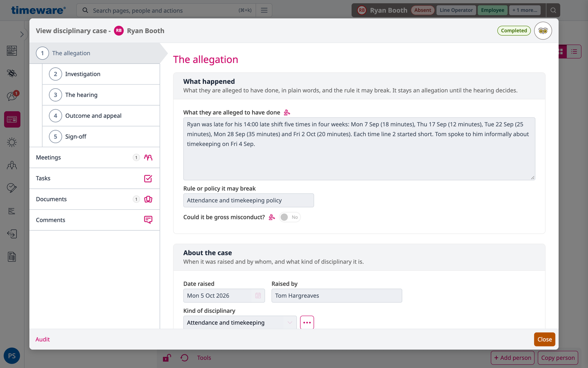Viewport: 588px width, 368px height.
Task: Open the document report sidebar icon
Action: pyautogui.click(x=12, y=257)
